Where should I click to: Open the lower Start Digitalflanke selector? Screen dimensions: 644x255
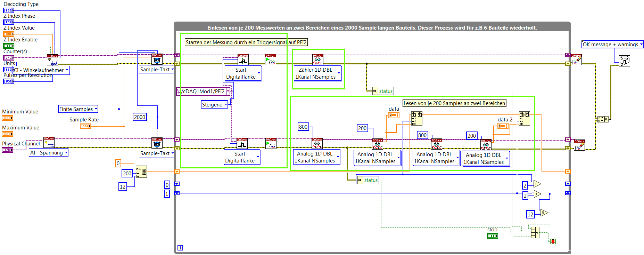point(242,157)
